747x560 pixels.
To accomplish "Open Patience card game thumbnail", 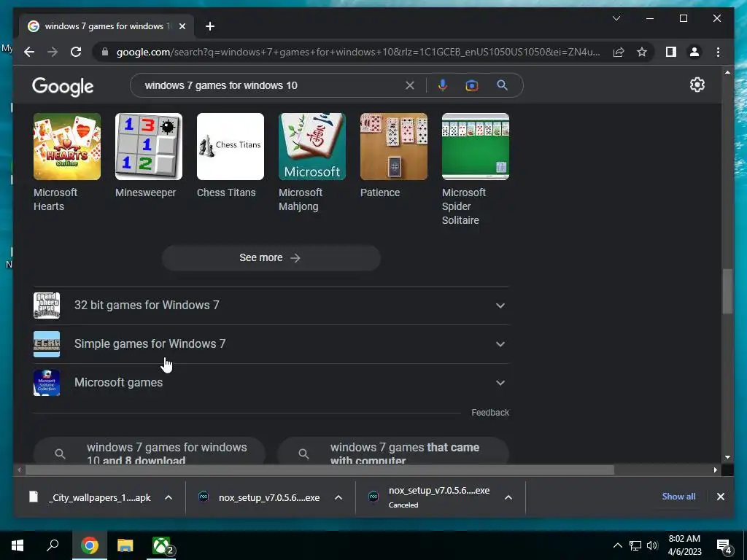I will (393, 147).
